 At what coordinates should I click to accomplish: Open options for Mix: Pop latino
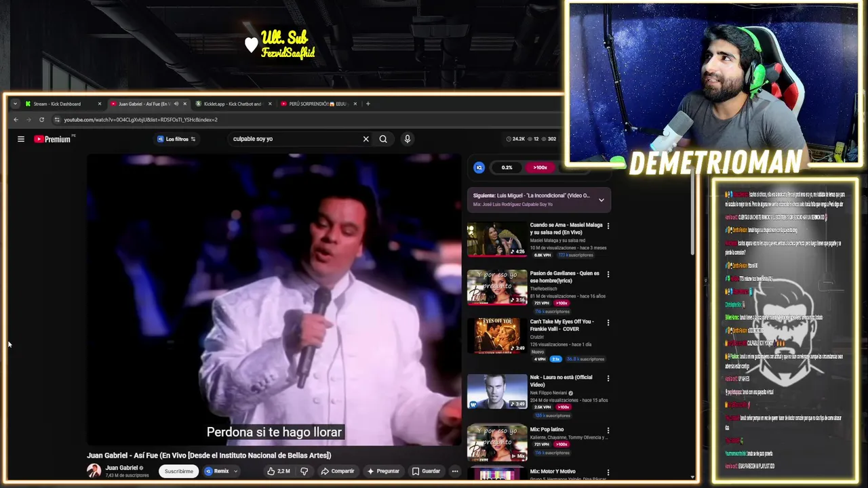coord(608,430)
